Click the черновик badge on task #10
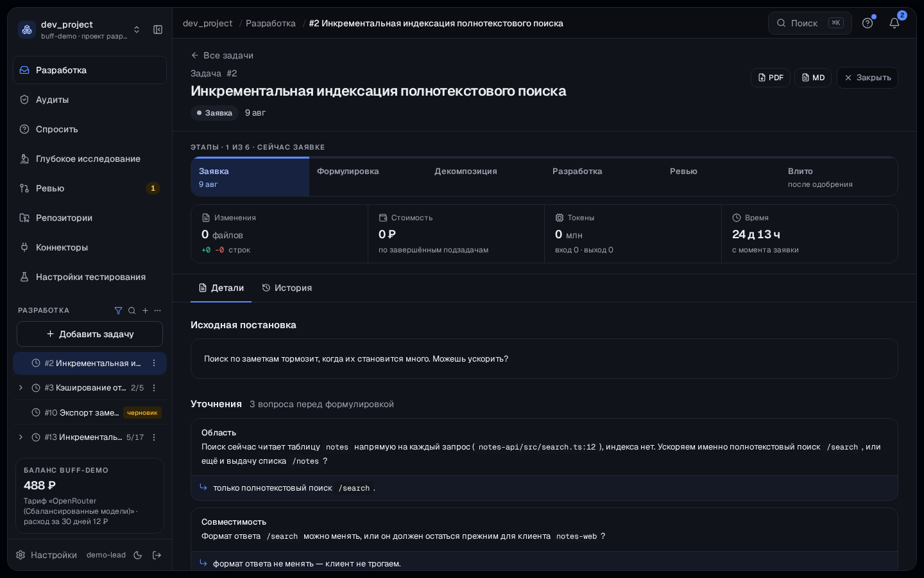 click(142, 413)
